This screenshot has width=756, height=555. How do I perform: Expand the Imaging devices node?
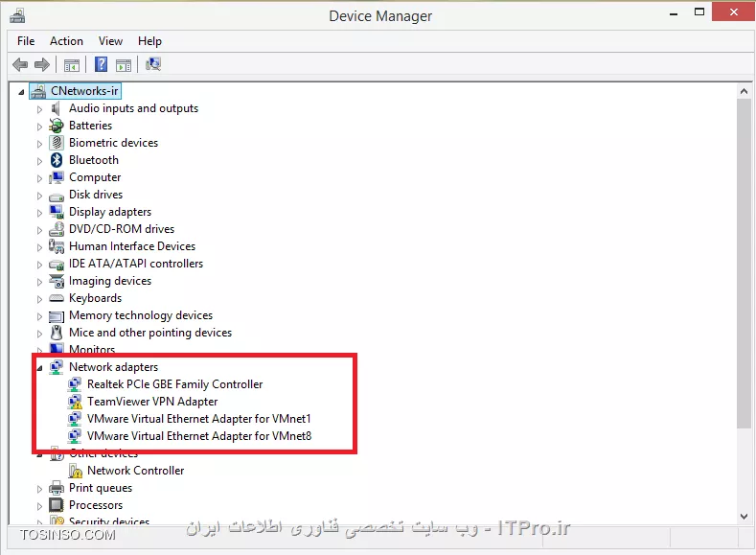(39, 282)
